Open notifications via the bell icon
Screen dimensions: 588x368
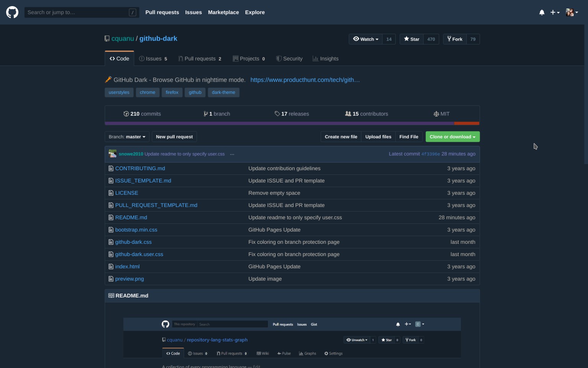[542, 12]
